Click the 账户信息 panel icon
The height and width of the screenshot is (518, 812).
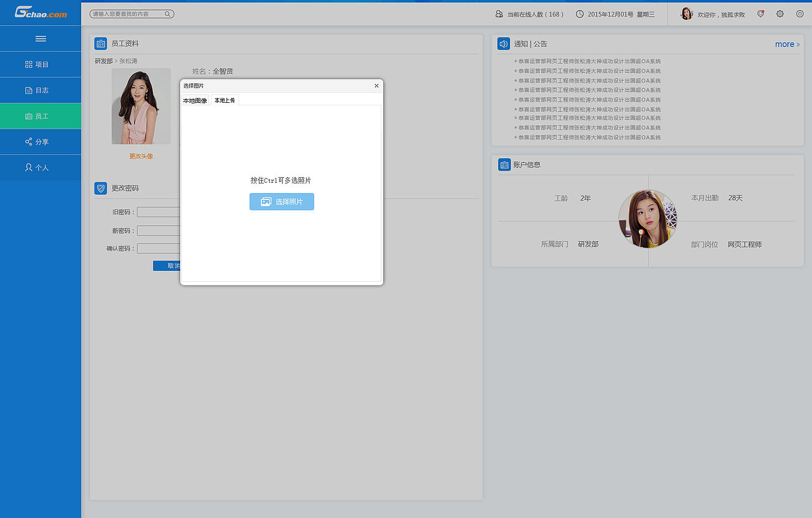pyautogui.click(x=504, y=164)
